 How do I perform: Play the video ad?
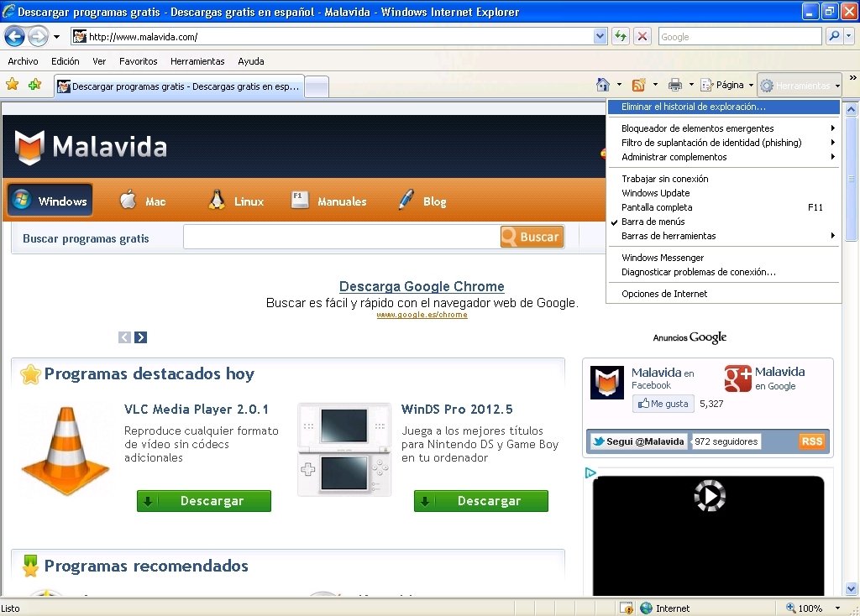tap(710, 496)
